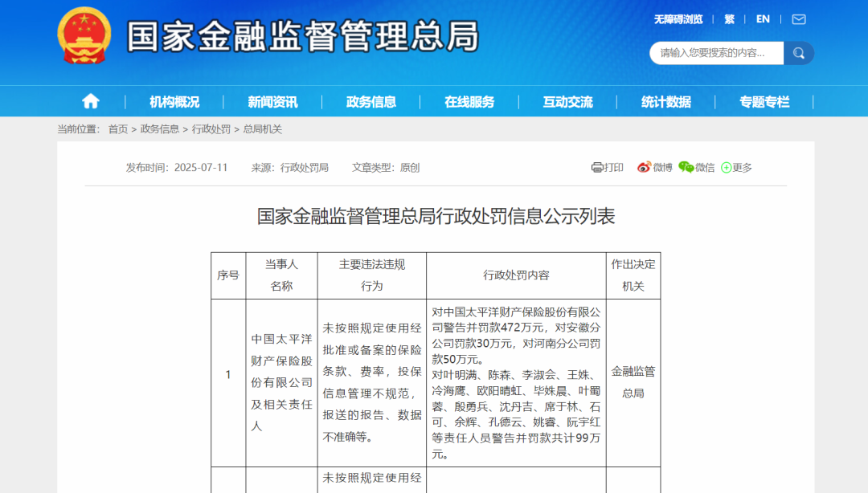Click the 行政处罚内容 column header
This screenshot has width=868, height=493.
coord(516,275)
